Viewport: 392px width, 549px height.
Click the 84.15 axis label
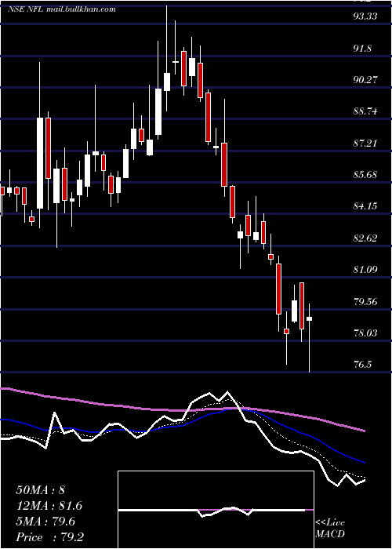[x=365, y=205]
